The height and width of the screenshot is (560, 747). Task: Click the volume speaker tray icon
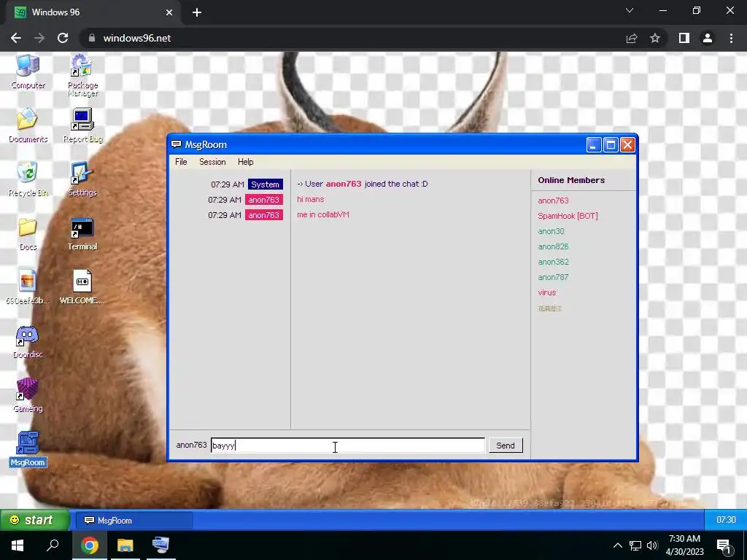pos(651,545)
